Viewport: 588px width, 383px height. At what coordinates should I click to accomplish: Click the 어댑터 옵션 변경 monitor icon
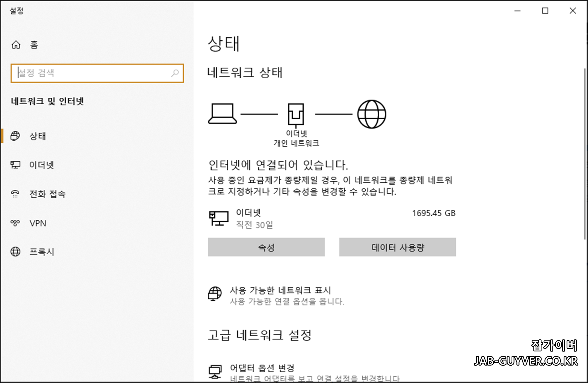(x=215, y=372)
